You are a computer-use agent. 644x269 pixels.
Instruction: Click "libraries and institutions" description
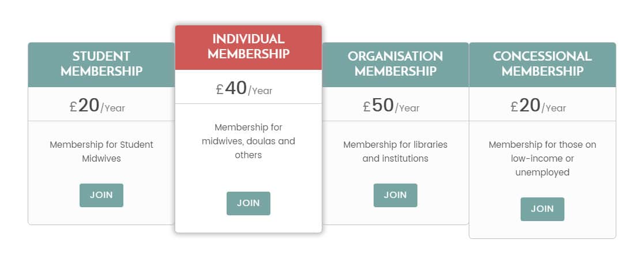[395, 151]
